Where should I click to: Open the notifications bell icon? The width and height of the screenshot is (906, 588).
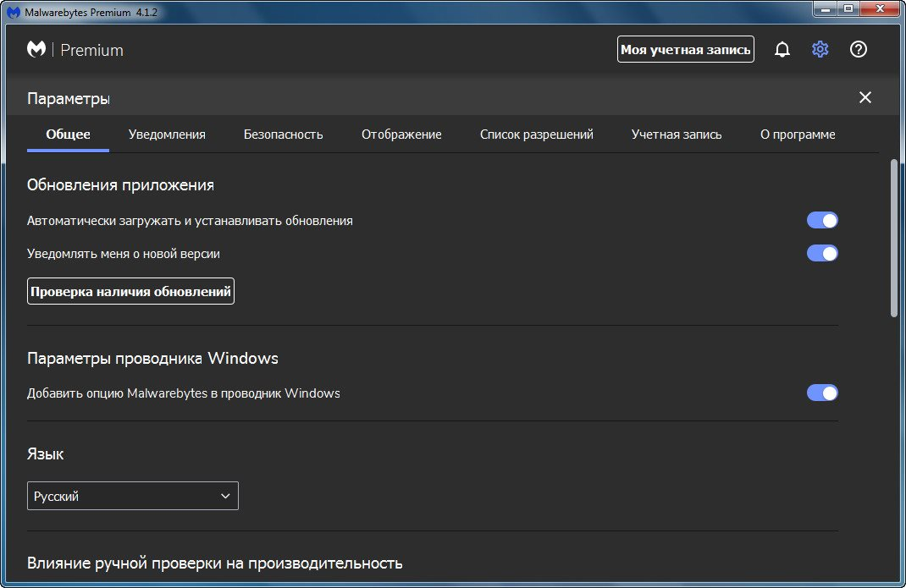click(x=782, y=50)
